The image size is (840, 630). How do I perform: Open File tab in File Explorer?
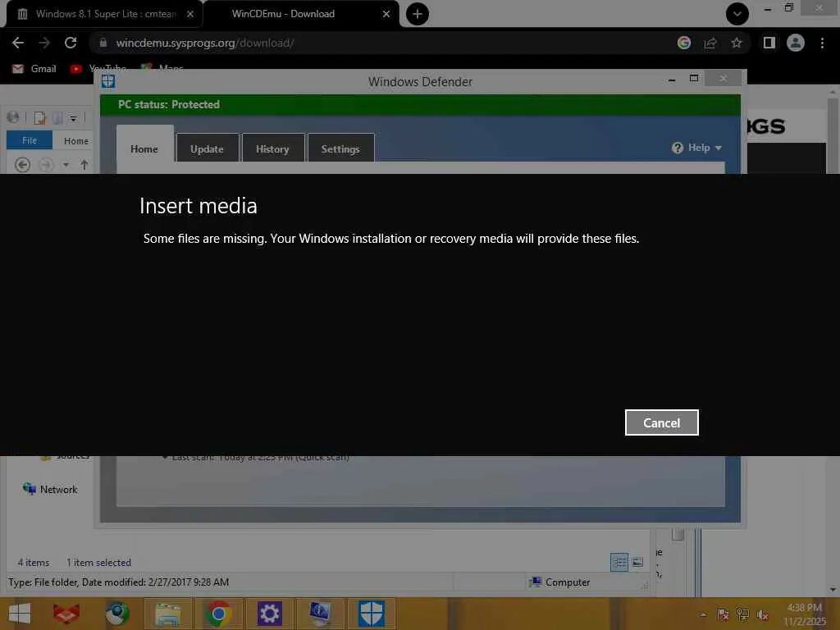(30, 140)
